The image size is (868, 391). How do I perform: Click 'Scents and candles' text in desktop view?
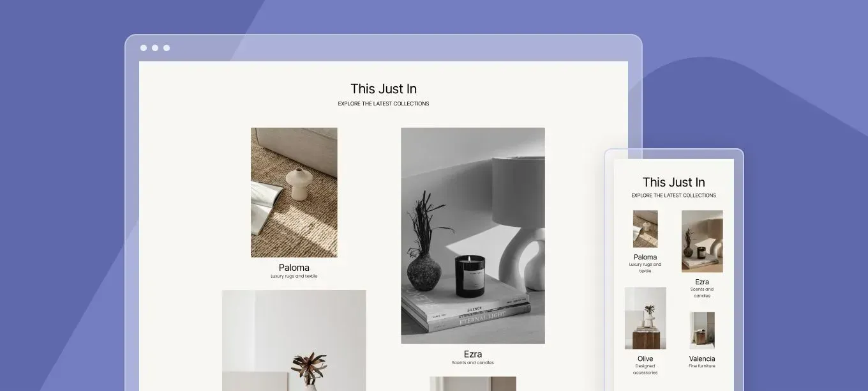pyautogui.click(x=473, y=363)
